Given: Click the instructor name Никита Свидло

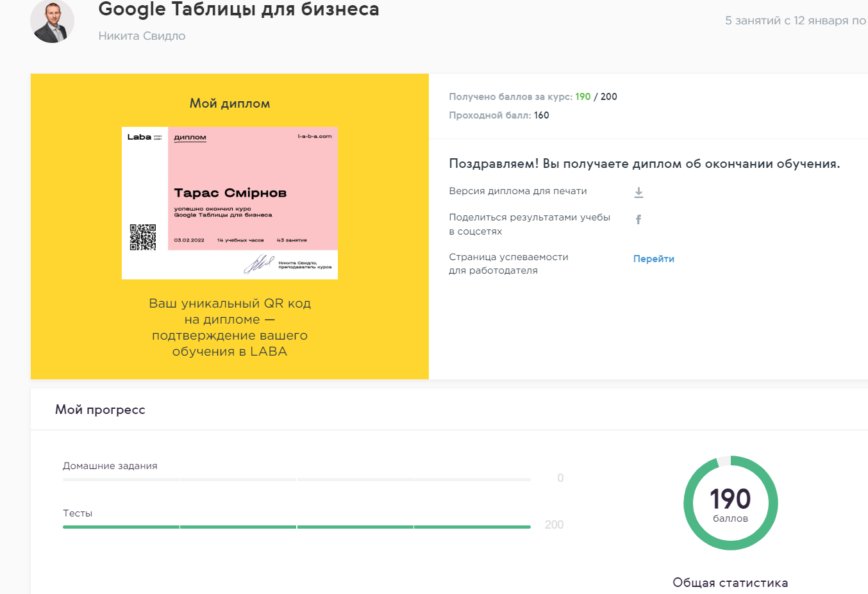Looking at the screenshot, I should [x=142, y=36].
